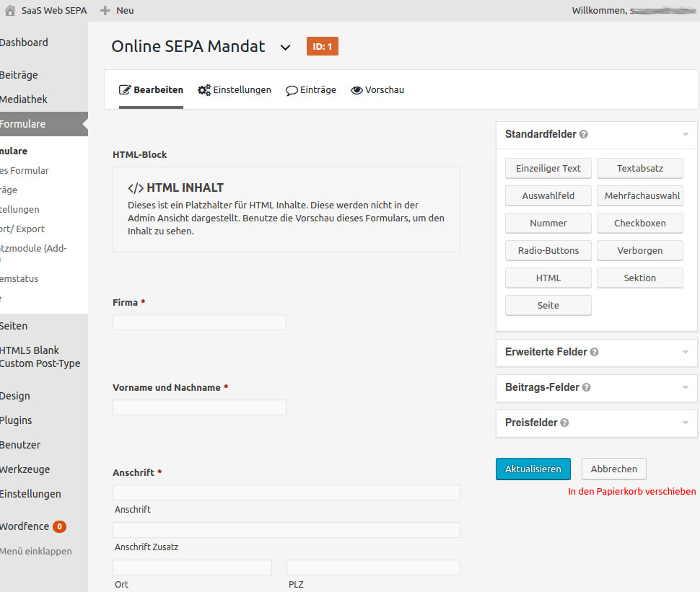Viewport: 700px width, 592px height.
Task: Click the Ort input field
Action: pyautogui.click(x=192, y=568)
